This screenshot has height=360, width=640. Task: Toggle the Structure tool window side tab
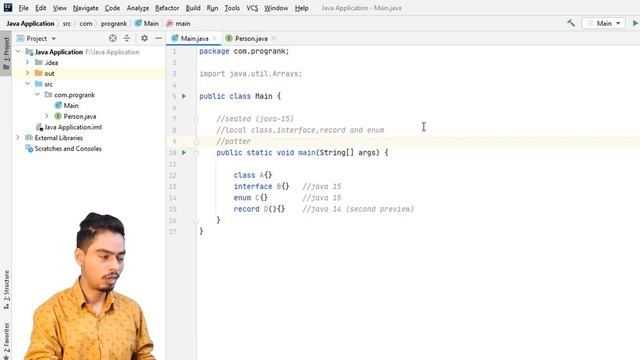coord(6,289)
